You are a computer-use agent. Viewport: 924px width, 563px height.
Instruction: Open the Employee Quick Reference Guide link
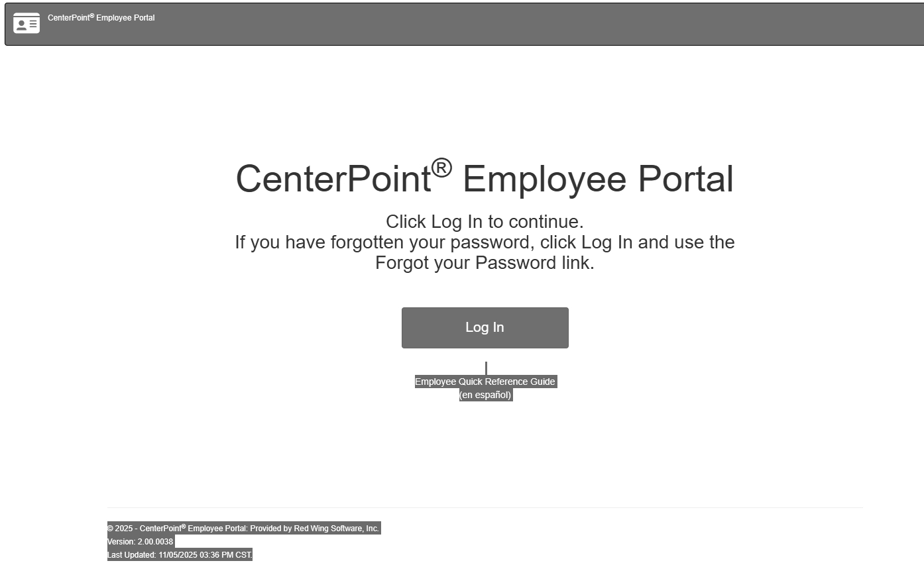click(485, 382)
